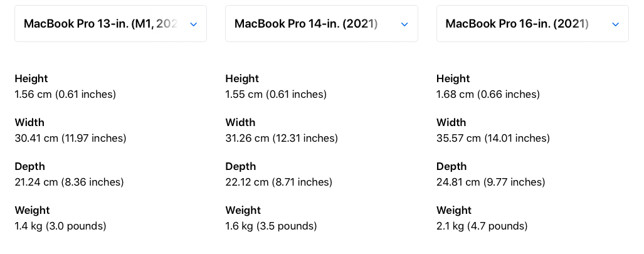Open the MacBook Pro 16-in. (2021) model dropdown

click(532, 23)
